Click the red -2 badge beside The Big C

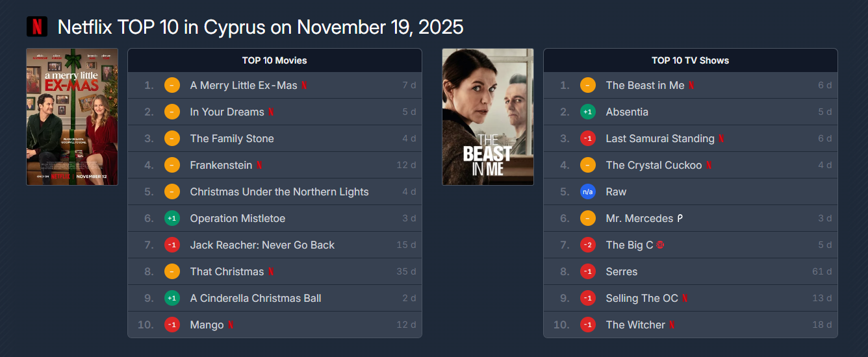588,245
